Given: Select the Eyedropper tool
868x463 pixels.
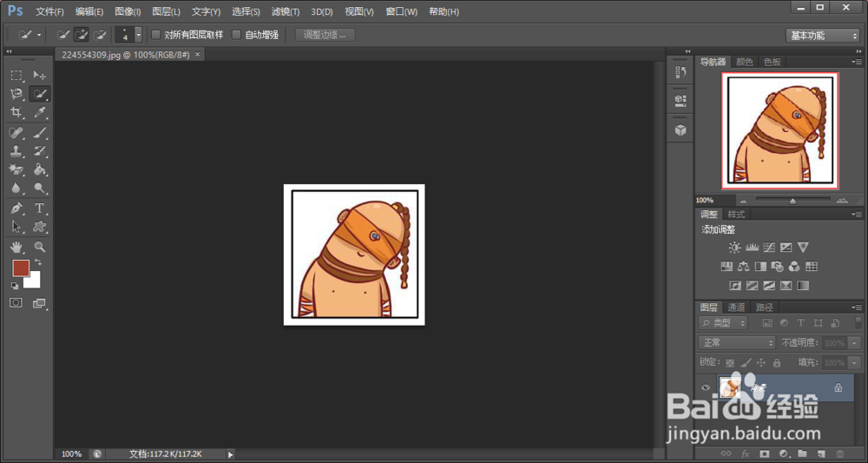Looking at the screenshot, I should point(39,113).
